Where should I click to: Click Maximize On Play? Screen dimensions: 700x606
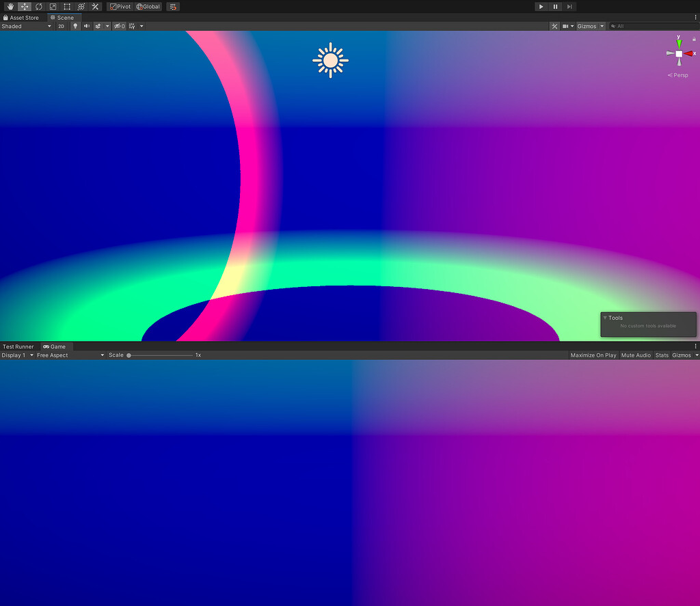point(593,355)
